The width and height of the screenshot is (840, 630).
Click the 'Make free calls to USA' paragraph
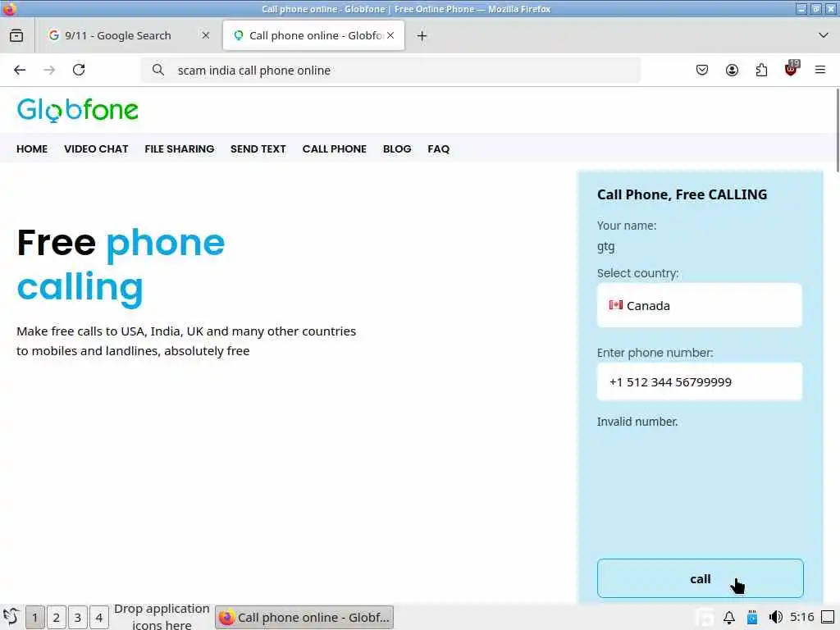[186, 340]
